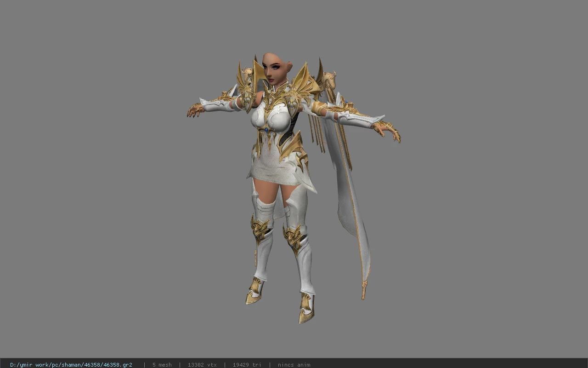Screen dimensions: 588x368
Task: Click the 3D shaman character model in viewport
Action: (293, 189)
